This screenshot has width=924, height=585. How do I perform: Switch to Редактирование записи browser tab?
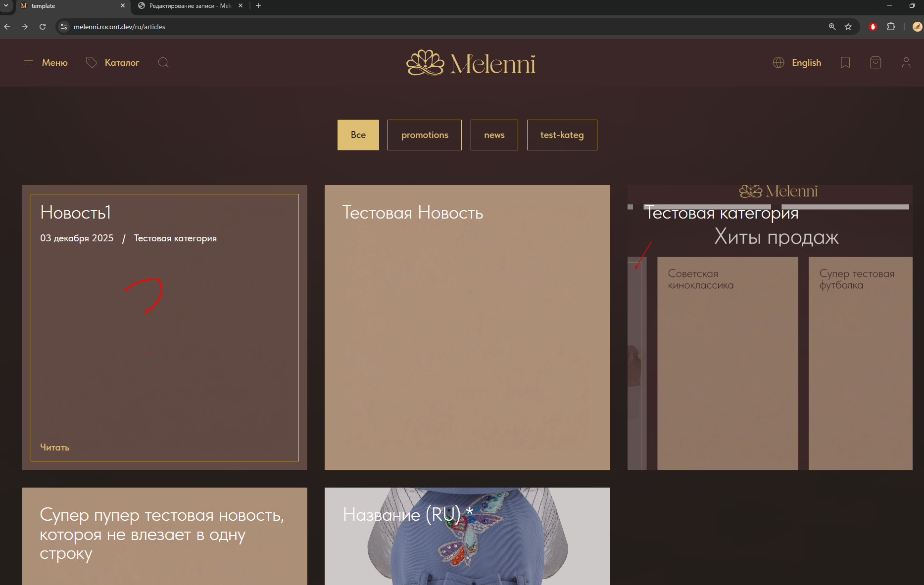click(190, 6)
